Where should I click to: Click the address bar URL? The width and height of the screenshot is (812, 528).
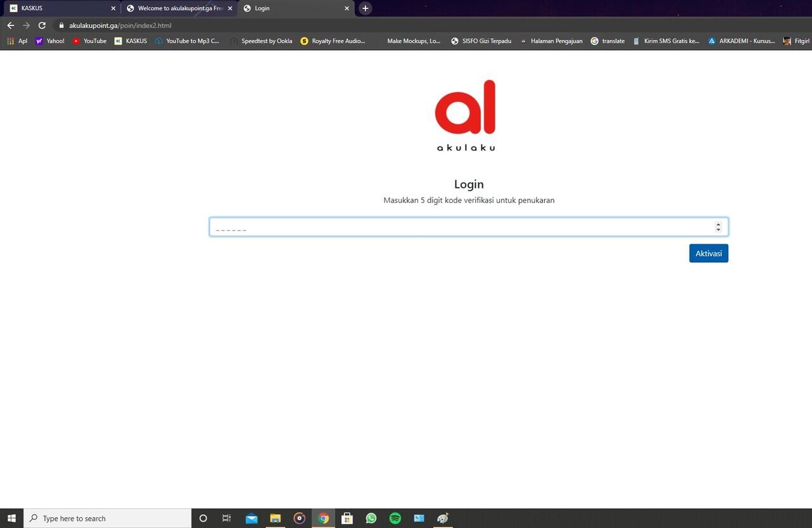point(120,25)
